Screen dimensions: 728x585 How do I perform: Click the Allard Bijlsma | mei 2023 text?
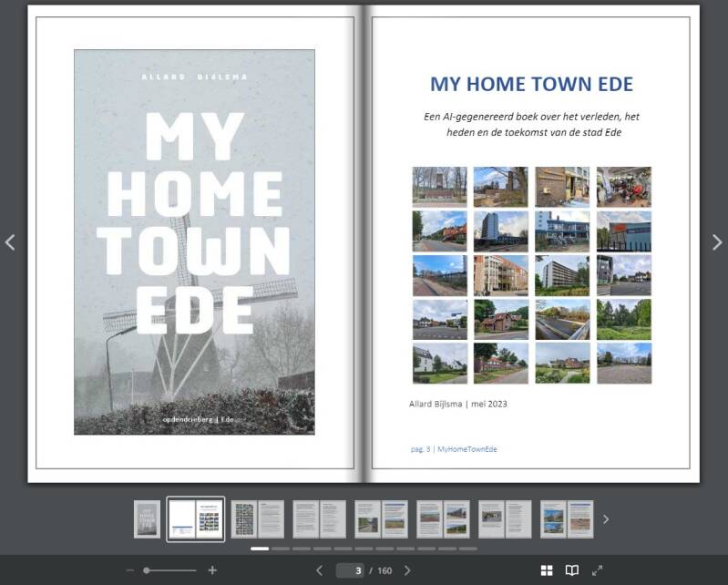457,404
